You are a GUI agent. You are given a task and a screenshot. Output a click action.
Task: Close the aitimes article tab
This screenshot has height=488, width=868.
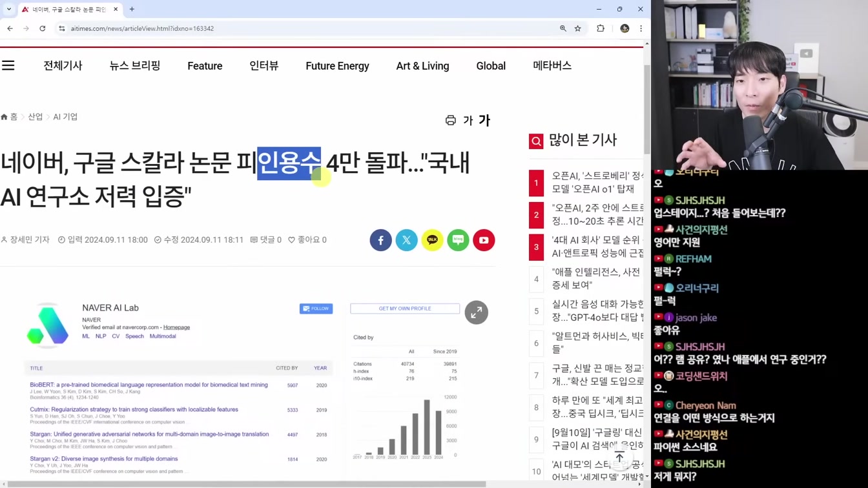(x=116, y=9)
